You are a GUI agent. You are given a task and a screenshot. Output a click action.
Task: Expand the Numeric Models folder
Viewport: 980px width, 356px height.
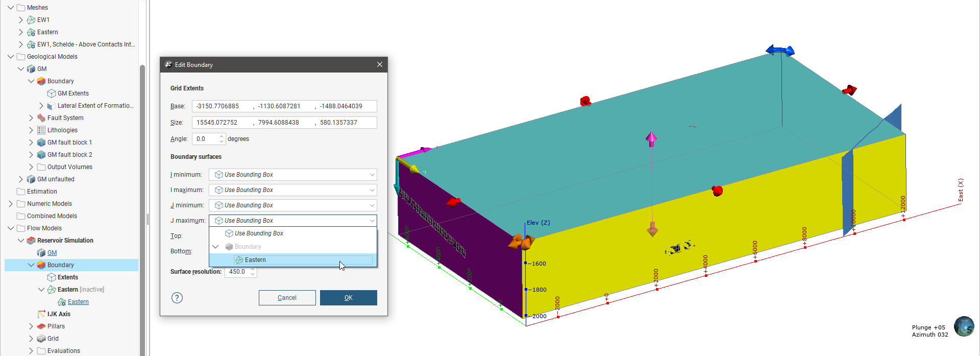tap(11, 204)
